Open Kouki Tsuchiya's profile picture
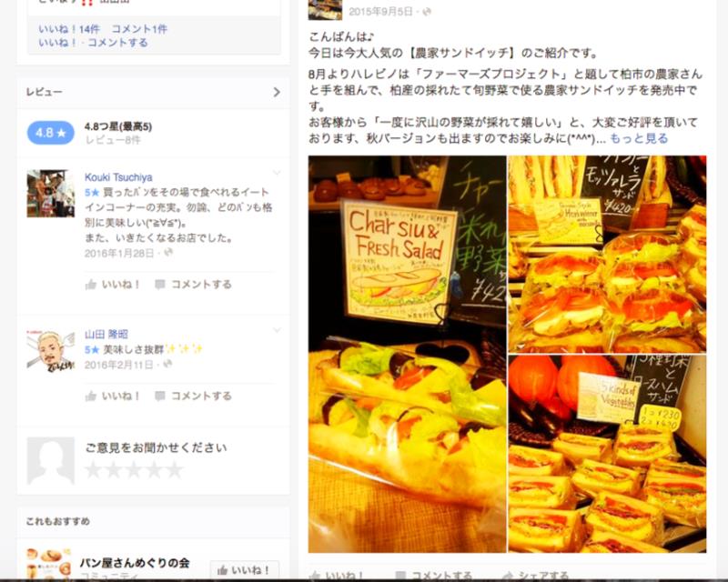Screen dimensions: 728x582 51,194
